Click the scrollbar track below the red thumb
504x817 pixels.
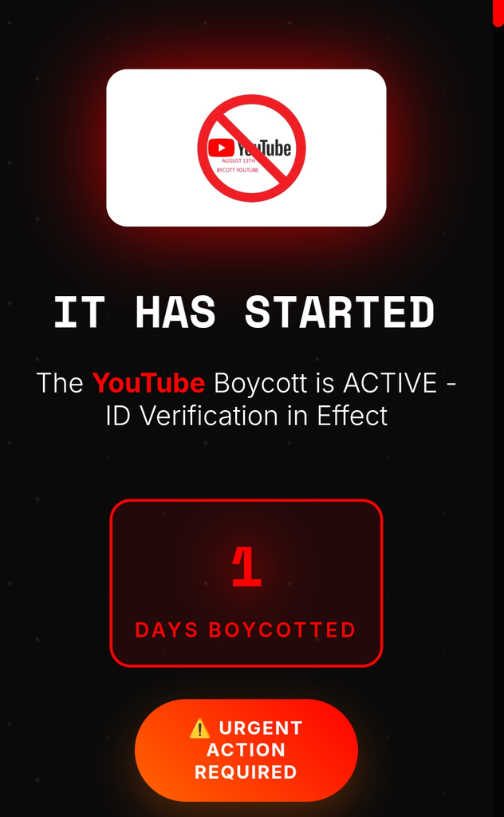pyautogui.click(x=498, y=416)
